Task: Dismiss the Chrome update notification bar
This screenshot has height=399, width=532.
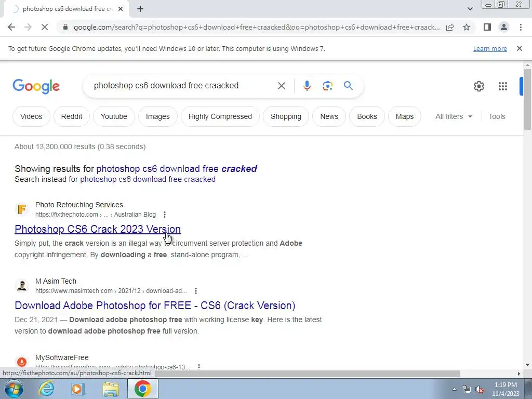Action: pyautogui.click(x=520, y=48)
